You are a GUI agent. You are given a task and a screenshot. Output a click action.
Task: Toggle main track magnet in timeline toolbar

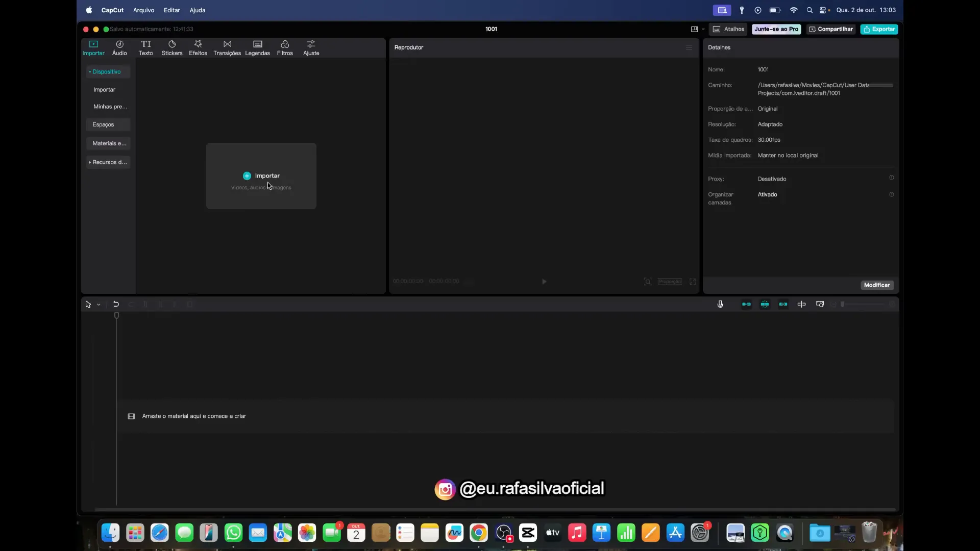coord(746,304)
